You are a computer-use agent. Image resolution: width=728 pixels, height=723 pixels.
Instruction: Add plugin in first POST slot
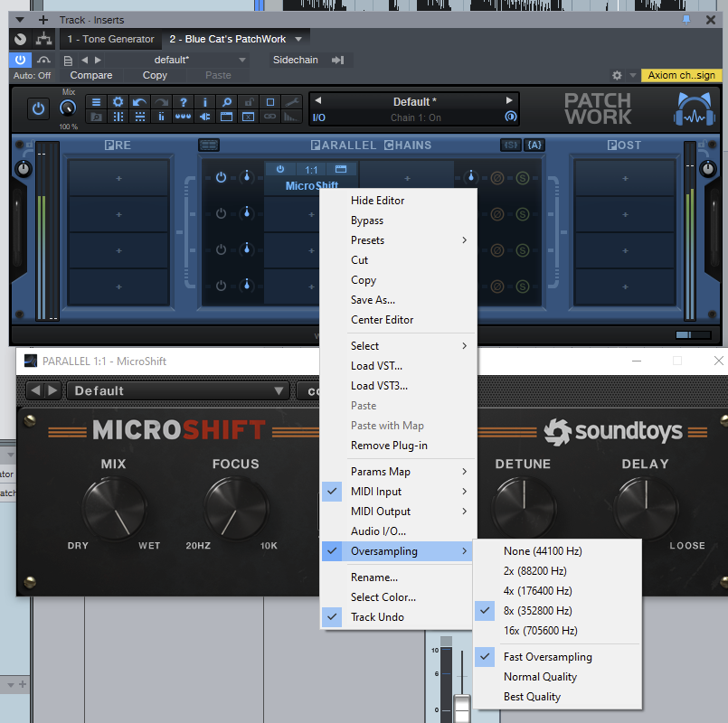(625, 178)
